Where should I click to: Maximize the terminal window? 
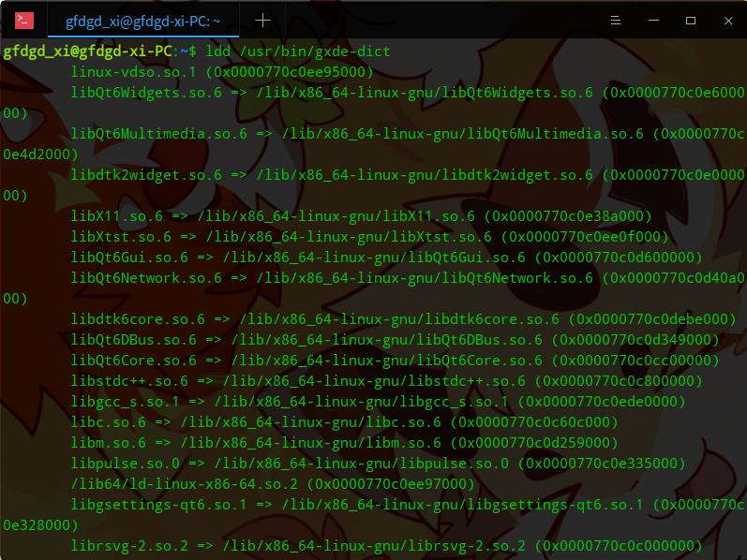pos(691,21)
